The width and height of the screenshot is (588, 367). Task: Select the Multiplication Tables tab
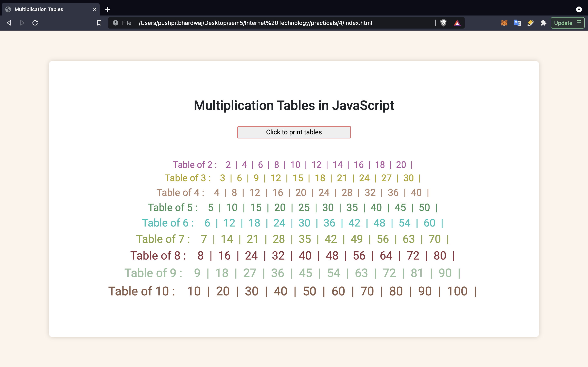coord(39,9)
